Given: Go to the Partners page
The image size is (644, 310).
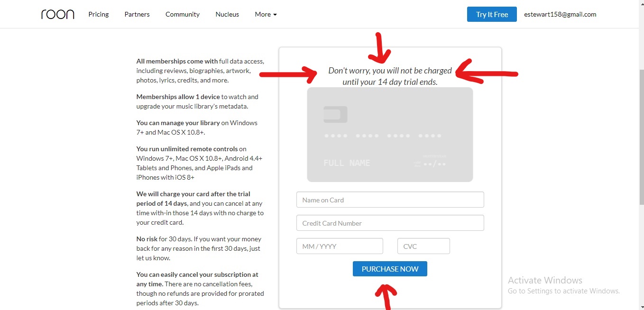Looking at the screenshot, I should click(137, 14).
